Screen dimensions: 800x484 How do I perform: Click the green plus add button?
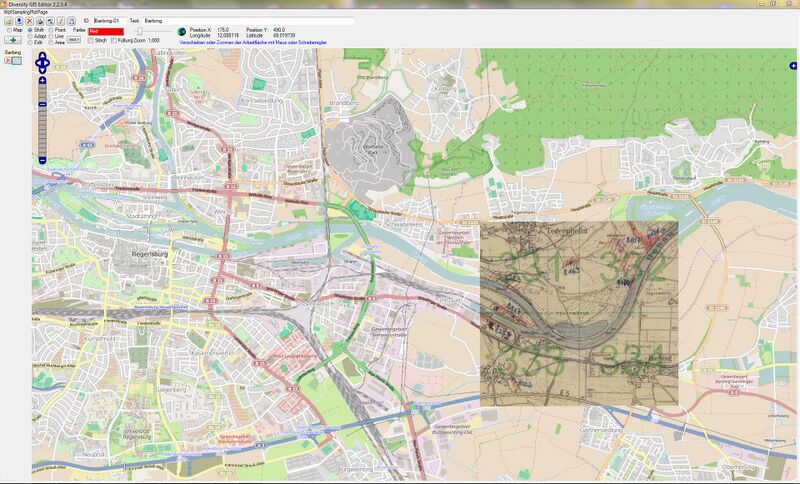pyautogui.click(x=13, y=40)
